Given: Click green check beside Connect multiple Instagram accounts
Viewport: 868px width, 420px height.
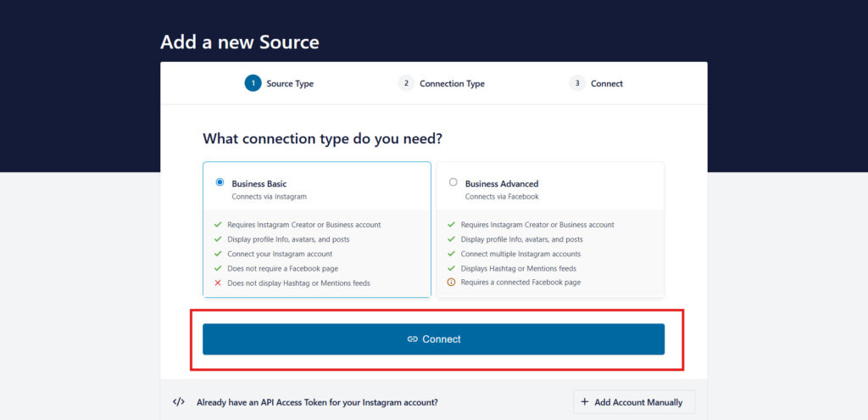Looking at the screenshot, I should pos(451,255).
